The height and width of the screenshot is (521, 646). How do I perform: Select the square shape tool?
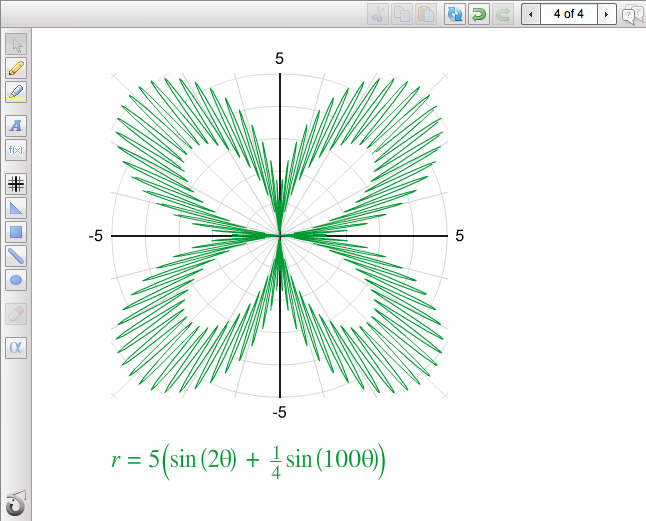click(16, 232)
